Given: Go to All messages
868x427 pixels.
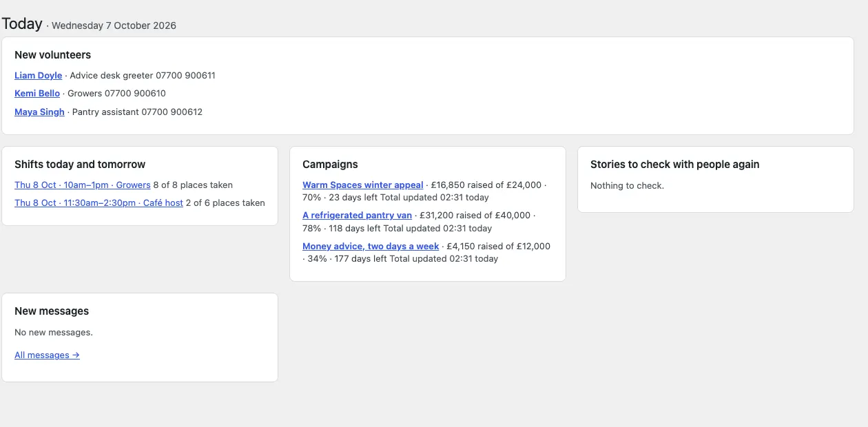Looking at the screenshot, I should (47, 355).
